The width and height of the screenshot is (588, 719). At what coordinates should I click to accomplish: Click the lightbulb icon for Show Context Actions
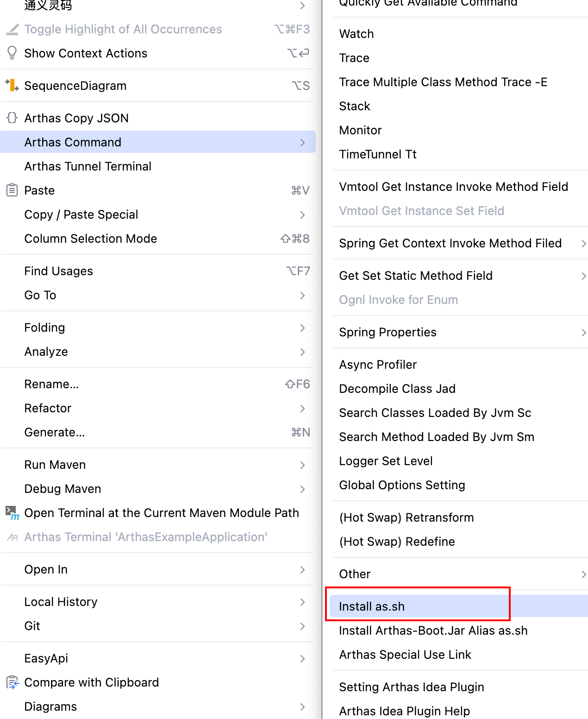coord(12,53)
